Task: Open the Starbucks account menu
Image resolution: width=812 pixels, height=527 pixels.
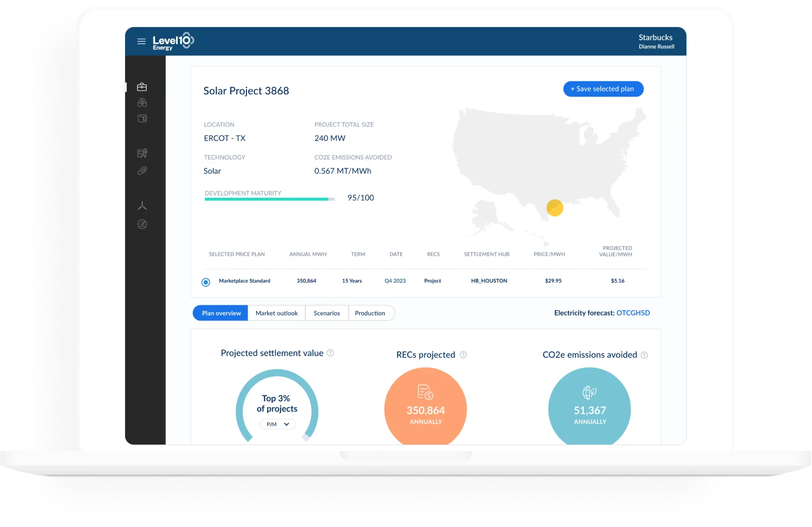Action: 655,37
